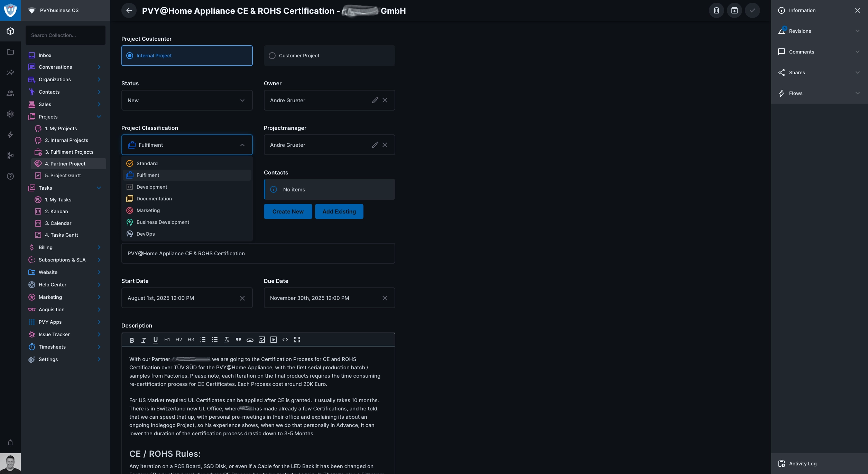This screenshot has width=868, height=474.
Task: Clear text formatting in editor
Action: (x=227, y=340)
